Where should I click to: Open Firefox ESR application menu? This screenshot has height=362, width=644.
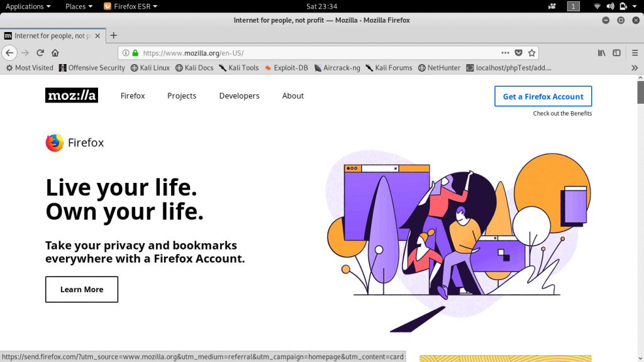pos(130,6)
